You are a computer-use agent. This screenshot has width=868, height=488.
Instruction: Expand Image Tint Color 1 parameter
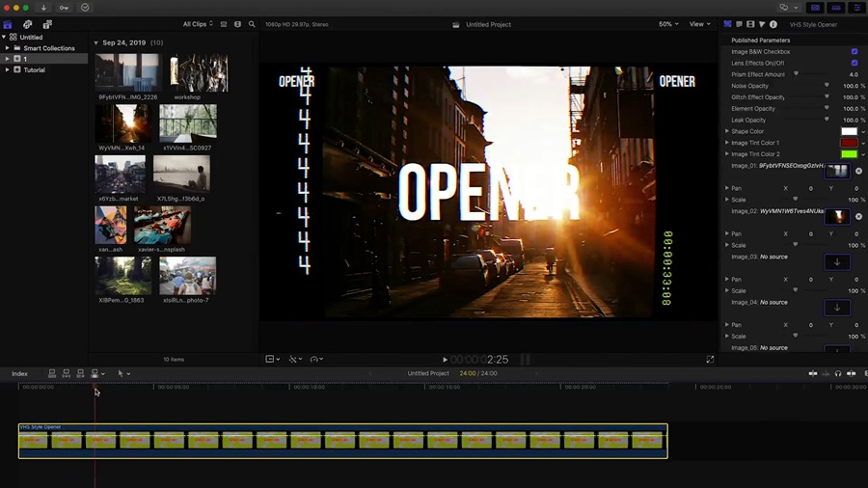point(727,143)
